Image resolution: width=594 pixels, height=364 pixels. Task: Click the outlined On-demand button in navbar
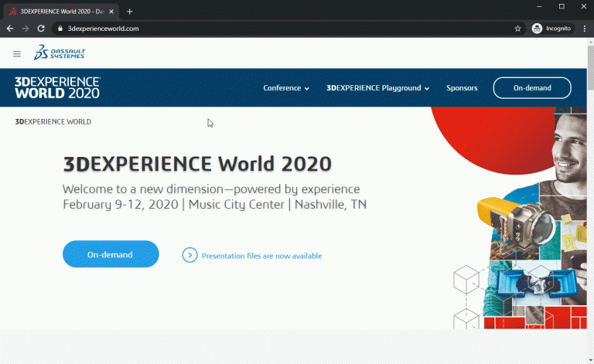click(532, 88)
